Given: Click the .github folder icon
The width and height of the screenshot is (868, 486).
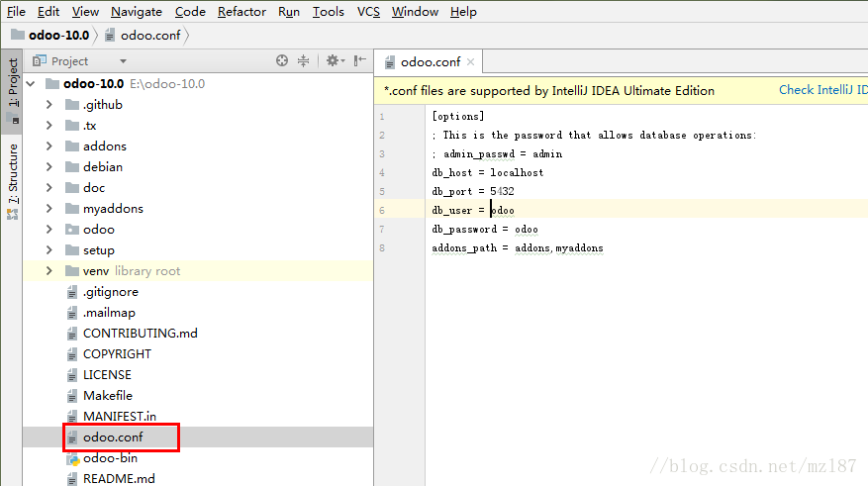Looking at the screenshot, I should pos(72,105).
